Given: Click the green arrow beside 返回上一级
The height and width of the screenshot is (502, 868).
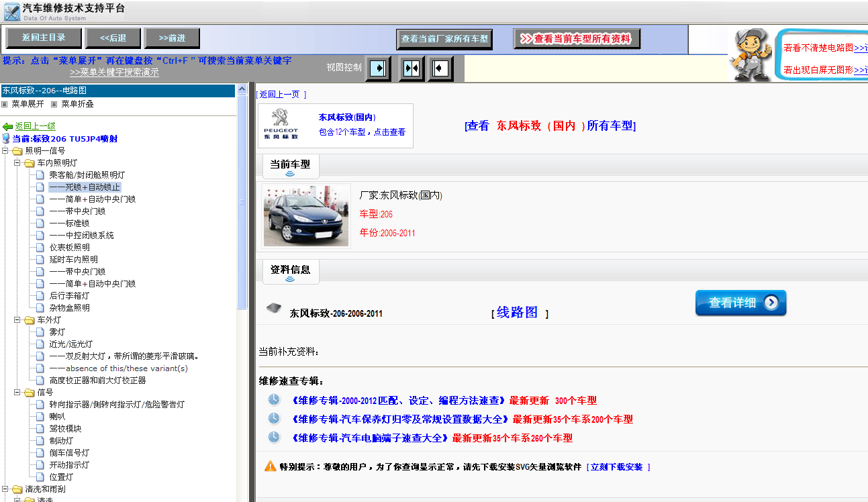Looking at the screenshot, I should point(7,126).
